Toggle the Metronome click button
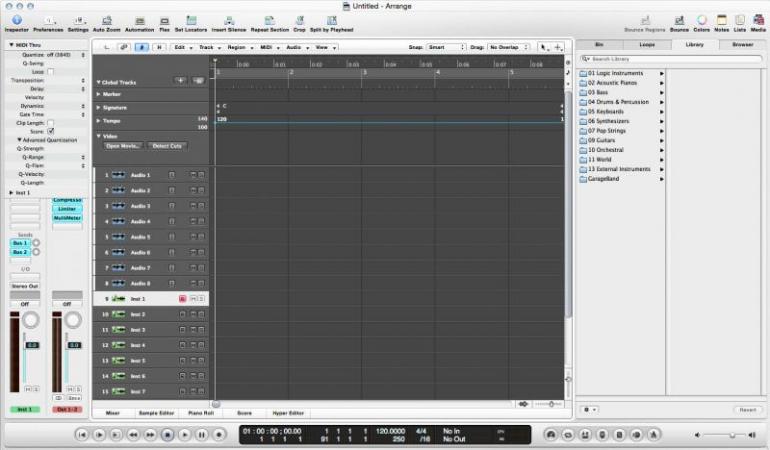 click(654, 435)
